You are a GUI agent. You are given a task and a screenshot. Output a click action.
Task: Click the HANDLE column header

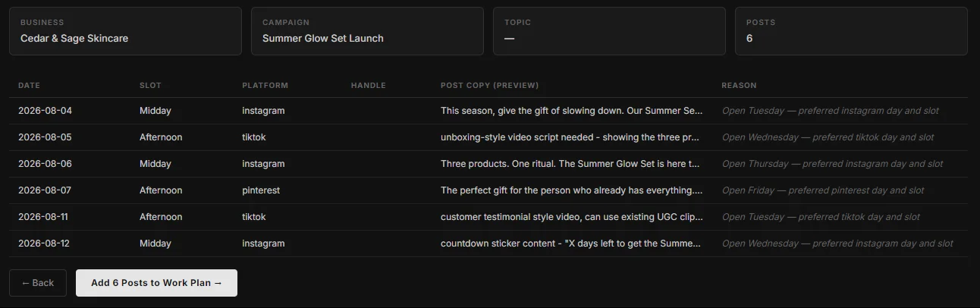click(369, 86)
